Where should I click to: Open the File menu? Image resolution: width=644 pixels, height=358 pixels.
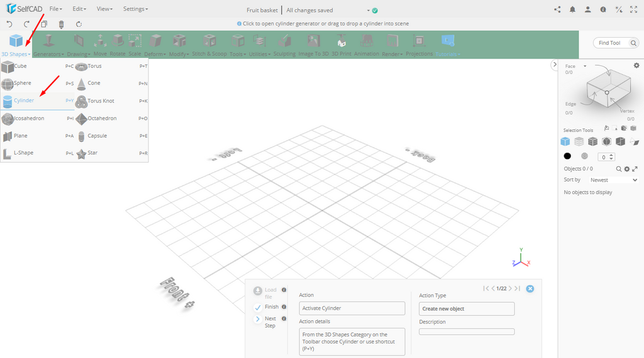click(x=55, y=9)
